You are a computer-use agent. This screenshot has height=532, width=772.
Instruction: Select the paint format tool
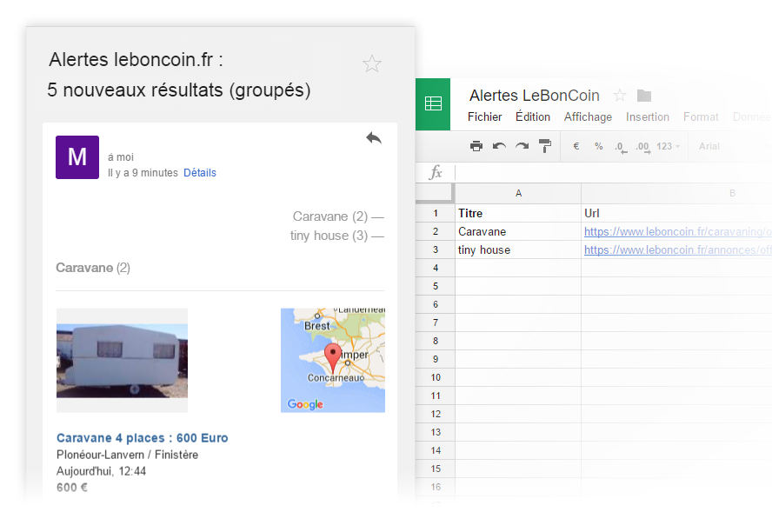545,146
